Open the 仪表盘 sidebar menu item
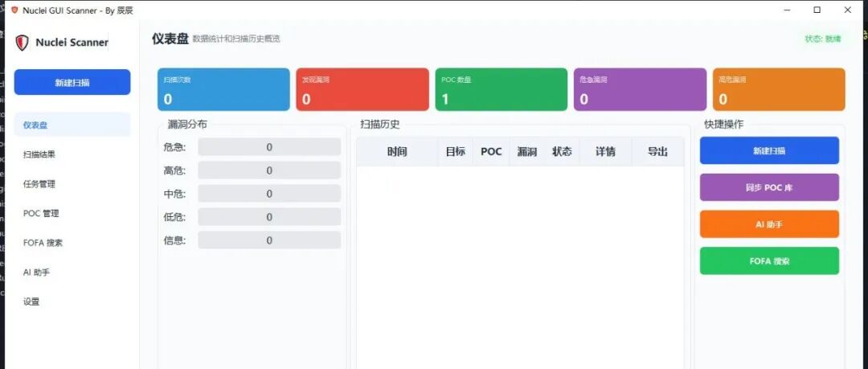The width and height of the screenshot is (868, 369). [x=72, y=125]
